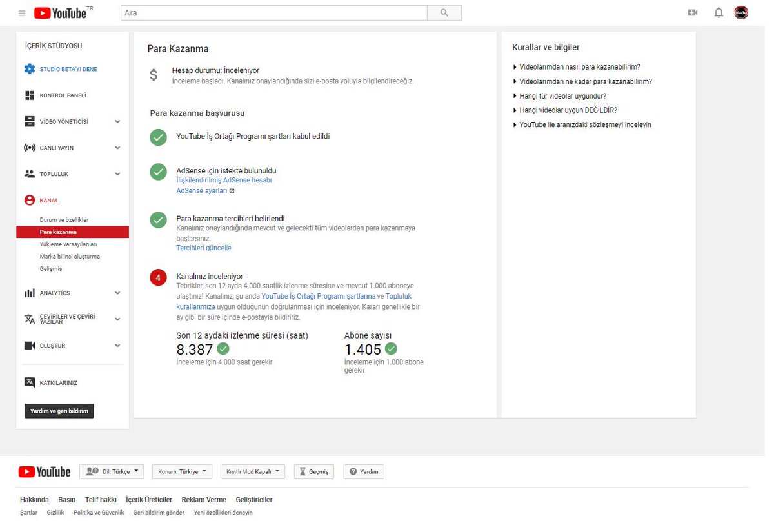Viewport: 774px width, 532px height.
Task: Open Hakkında footer link
Action: [x=34, y=500]
